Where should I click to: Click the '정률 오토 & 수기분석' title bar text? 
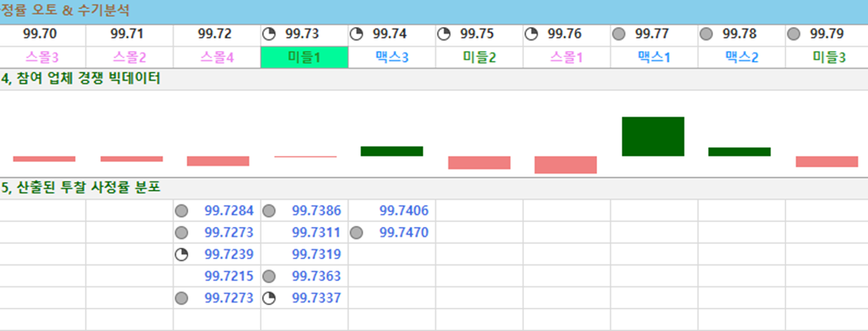pos(66,11)
